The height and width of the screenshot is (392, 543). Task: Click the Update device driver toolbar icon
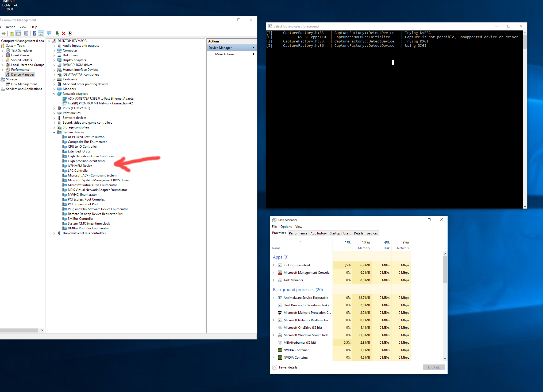point(57,33)
